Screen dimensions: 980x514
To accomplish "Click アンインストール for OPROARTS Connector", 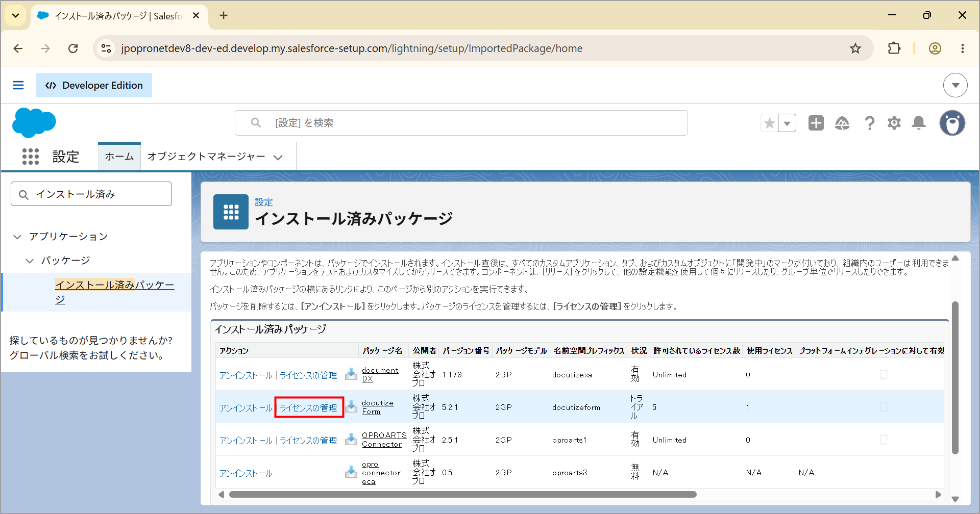I will (x=246, y=441).
